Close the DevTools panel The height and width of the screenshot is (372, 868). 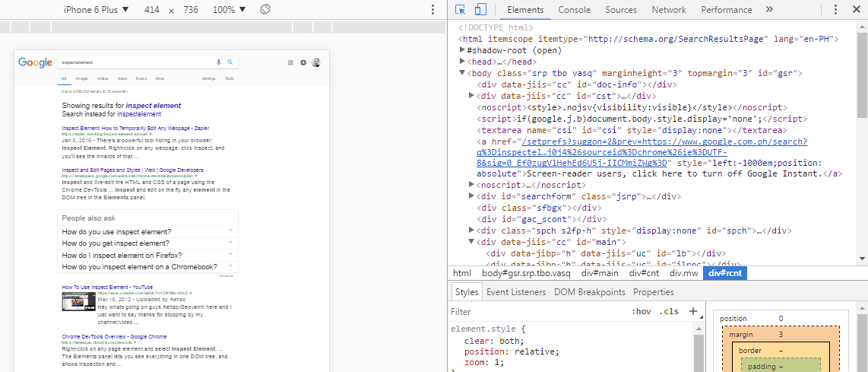click(855, 9)
